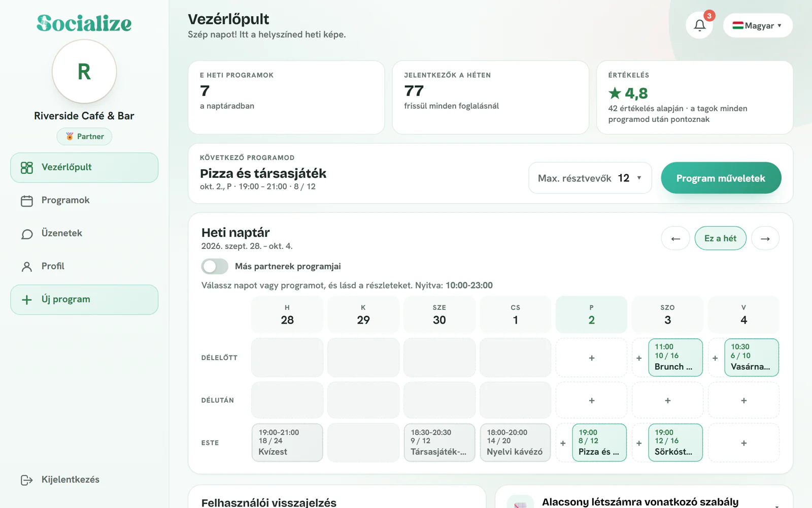The height and width of the screenshot is (508, 812).
Task: Select day header CS 1
Action: coord(516,315)
